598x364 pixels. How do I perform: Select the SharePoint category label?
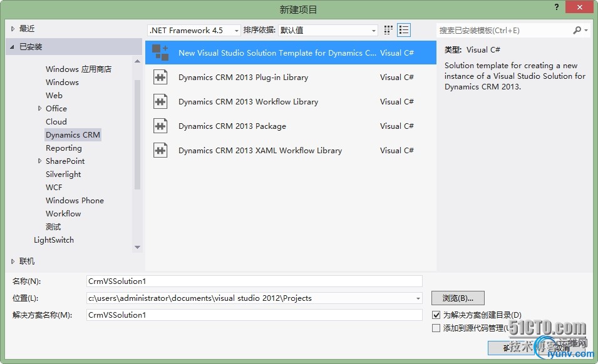(x=65, y=161)
